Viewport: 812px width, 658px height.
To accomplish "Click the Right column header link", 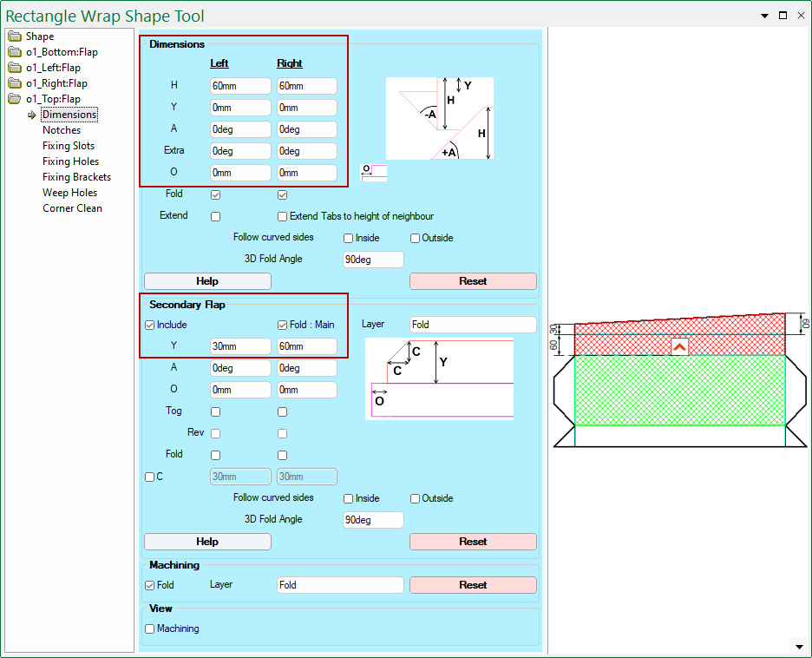I will point(290,63).
